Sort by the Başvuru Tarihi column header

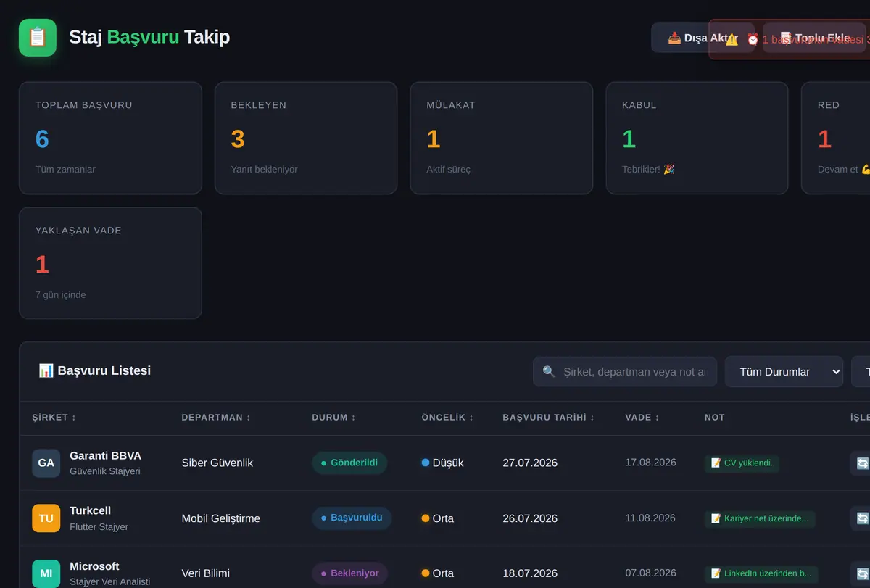pyautogui.click(x=548, y=418)
